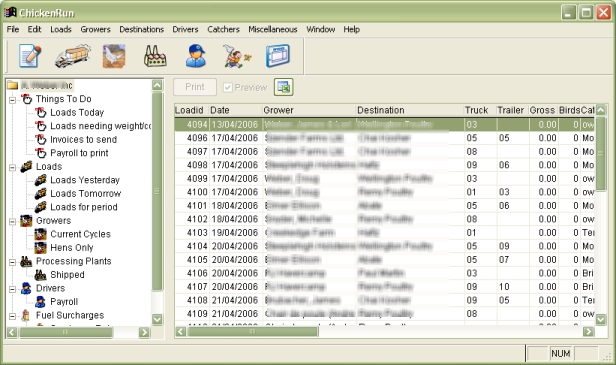Click the Processing Plants factory icon
The width and height of the screenshot is (616, 365).
[x=26, y=261]
